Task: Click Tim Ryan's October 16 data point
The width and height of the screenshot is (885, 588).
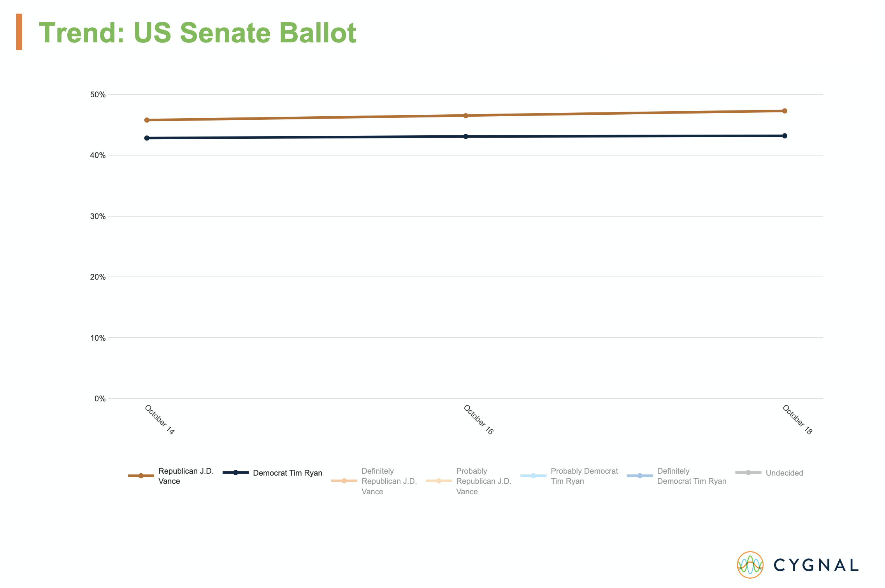Action: 465,136
